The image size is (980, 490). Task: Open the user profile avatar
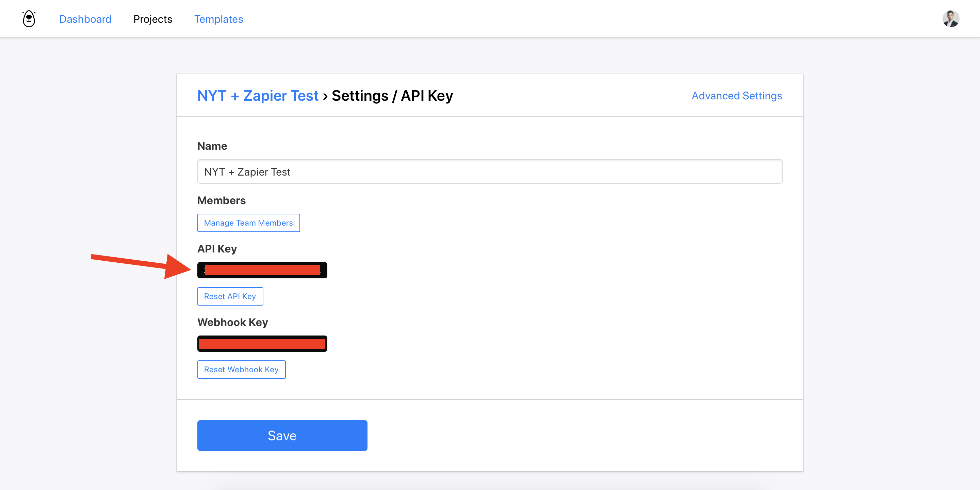[x=950, y=19]
